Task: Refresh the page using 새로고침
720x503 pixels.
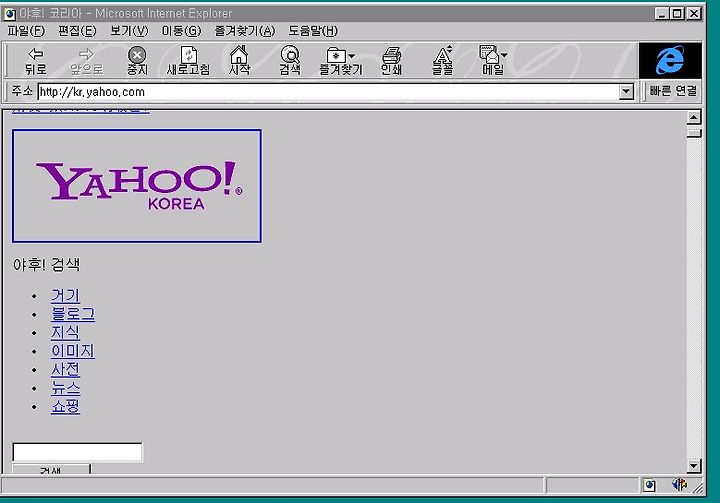Action: (188, 61)
